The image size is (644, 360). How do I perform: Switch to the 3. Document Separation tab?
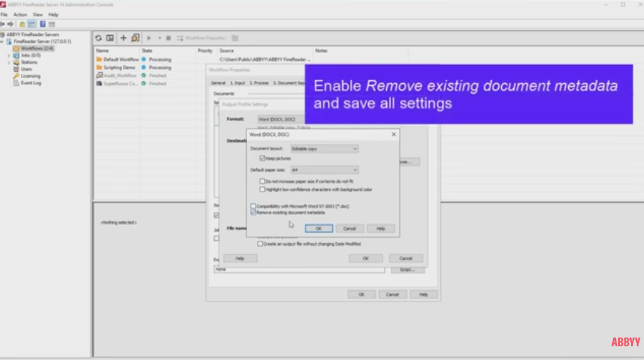pyautogui.click(x=288, y=83)
